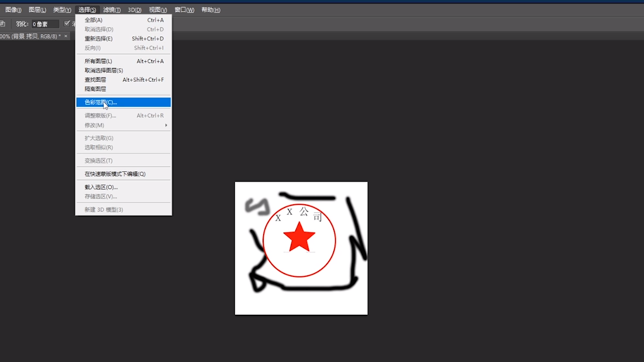Open the 视图(V) view menu
This screenshot has height=362, width=644.
pos(158,10)
